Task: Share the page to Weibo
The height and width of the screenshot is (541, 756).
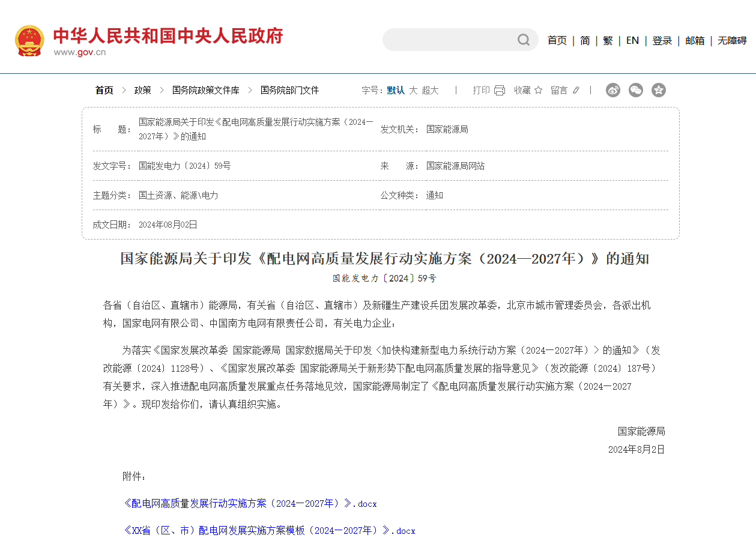Action: point(613,90)
